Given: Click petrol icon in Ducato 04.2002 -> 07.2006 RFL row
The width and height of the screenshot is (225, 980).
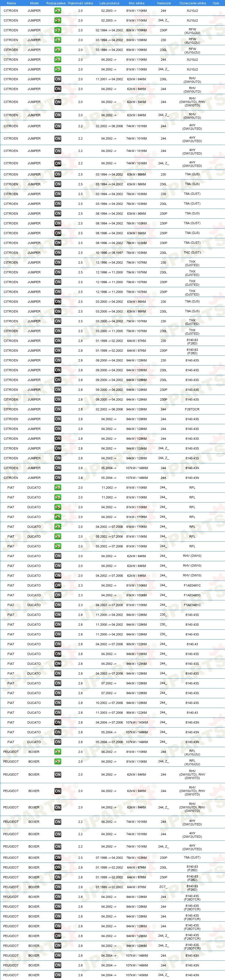Looking at the screenshot, I should point(58,527).
